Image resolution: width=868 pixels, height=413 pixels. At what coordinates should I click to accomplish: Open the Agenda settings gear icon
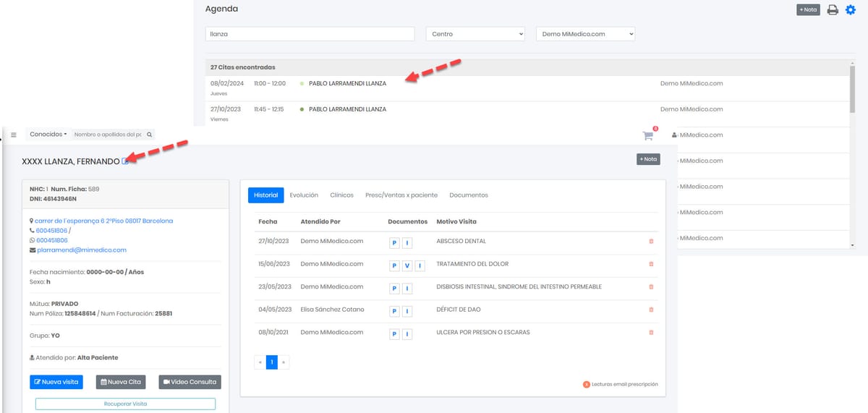tap(851, 10)
